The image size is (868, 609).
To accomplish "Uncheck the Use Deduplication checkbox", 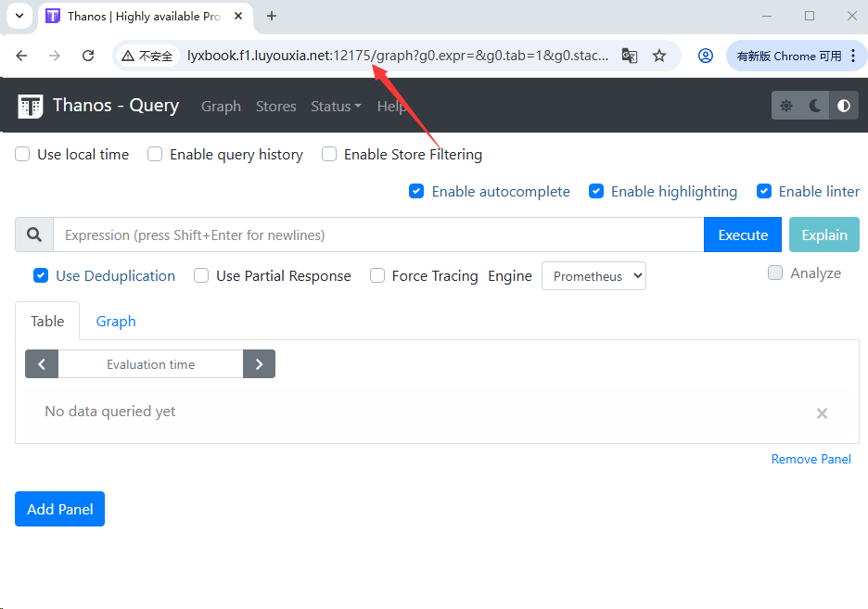I will (x=41, y=275).
